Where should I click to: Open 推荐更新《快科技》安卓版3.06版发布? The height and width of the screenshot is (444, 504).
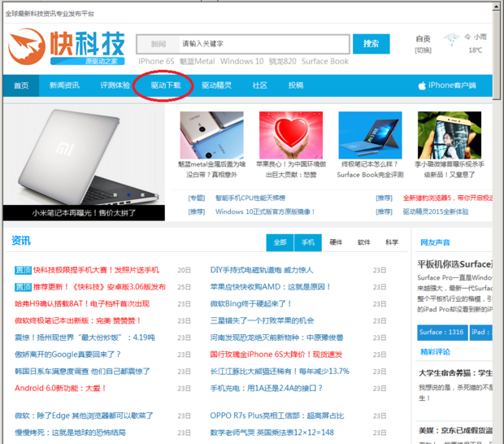99,287
